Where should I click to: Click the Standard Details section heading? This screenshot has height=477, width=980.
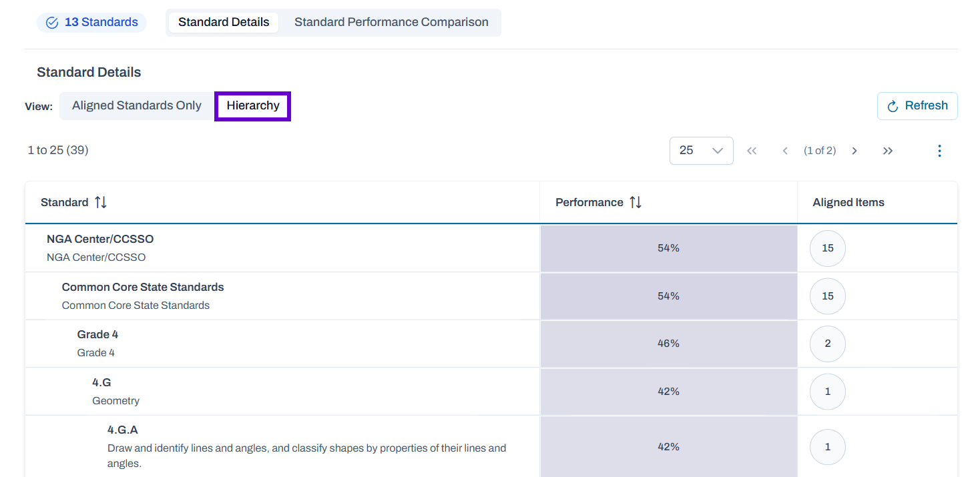(89, 72)
